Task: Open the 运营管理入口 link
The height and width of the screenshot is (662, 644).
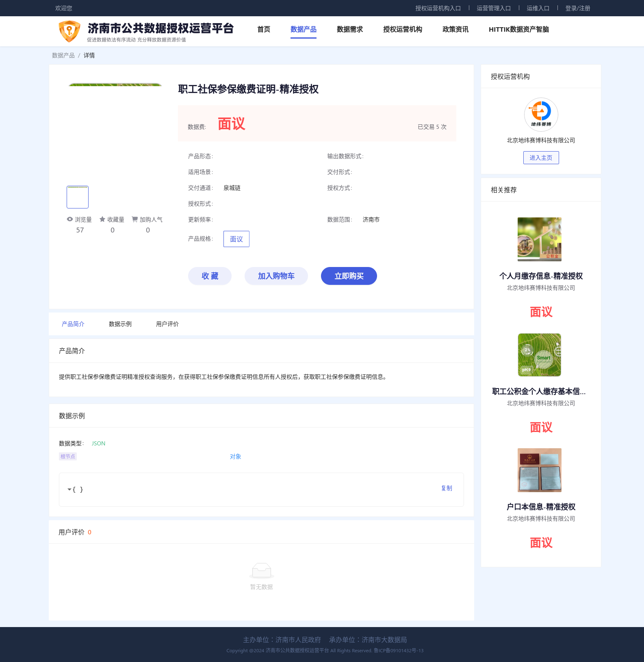Action: click(494, 8)
